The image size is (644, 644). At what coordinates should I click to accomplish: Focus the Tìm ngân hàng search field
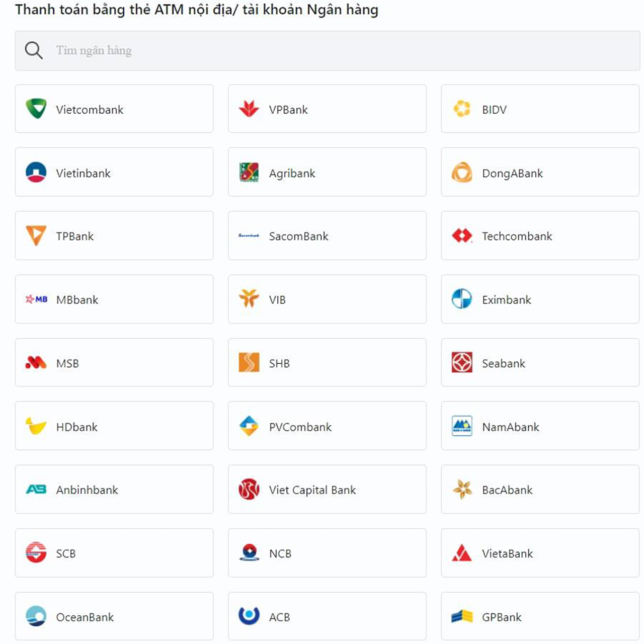click(x=328, y=50)
